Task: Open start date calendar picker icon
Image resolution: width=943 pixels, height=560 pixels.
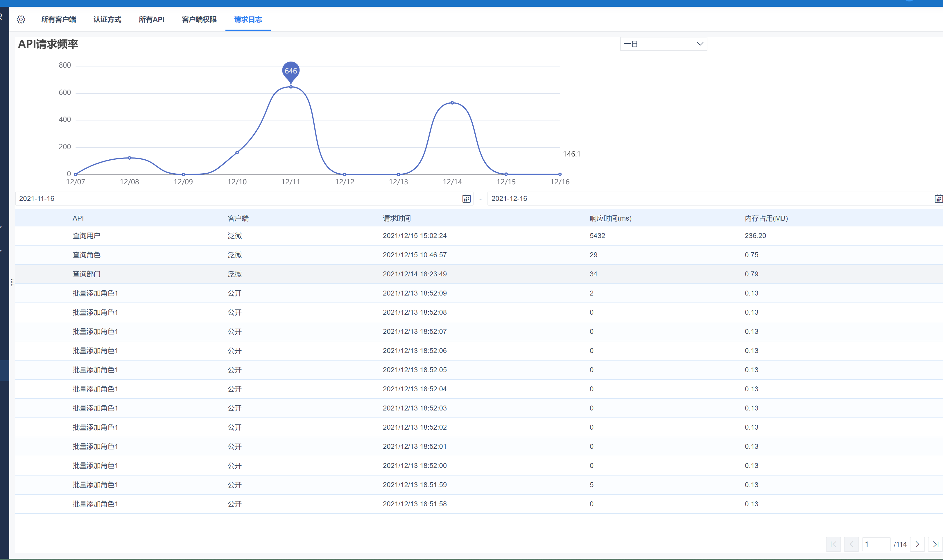Action: (x=466, y=199)
